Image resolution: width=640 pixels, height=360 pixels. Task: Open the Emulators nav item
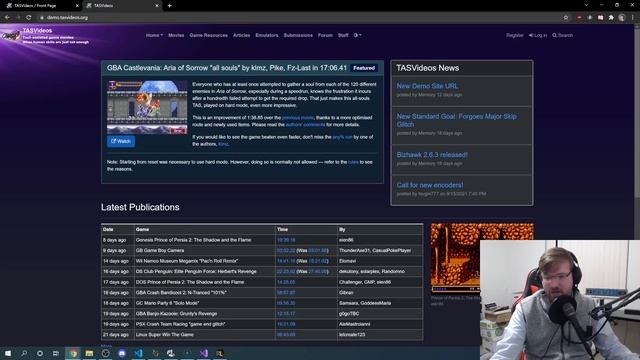[267, 36]
